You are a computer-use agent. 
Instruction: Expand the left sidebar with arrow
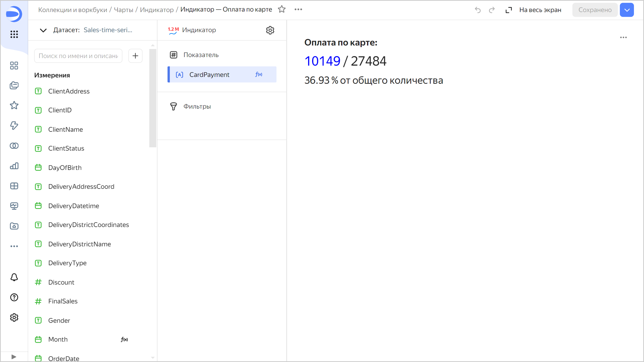tap(14, 357)
